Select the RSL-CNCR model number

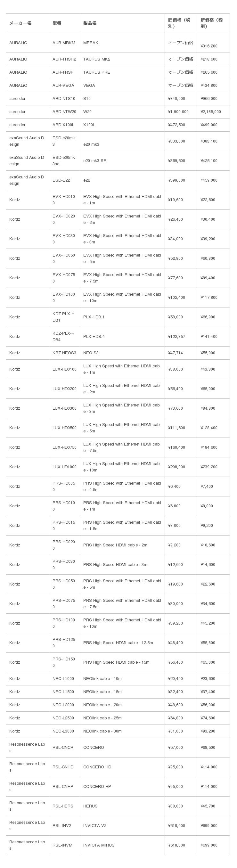pyautogui.click(x=63, y=747)
